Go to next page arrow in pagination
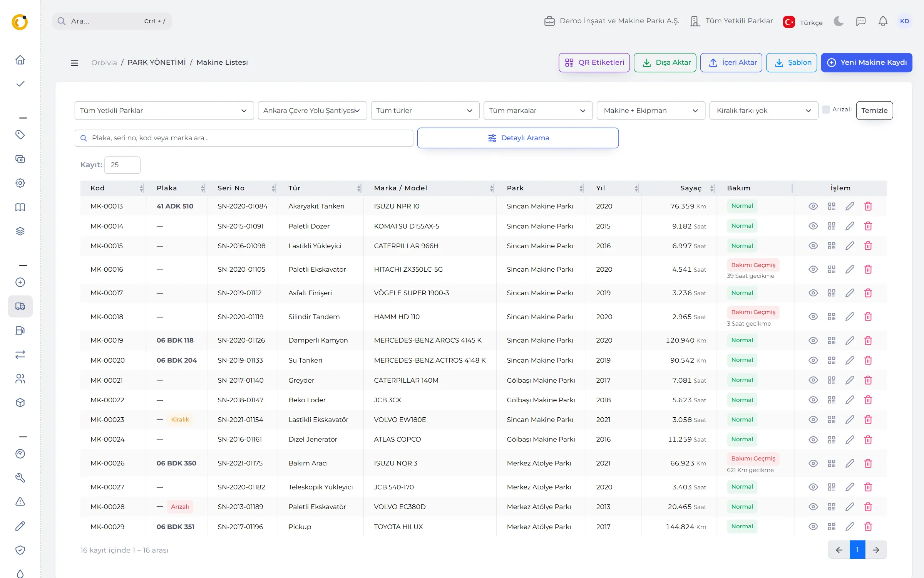Image resolution: width=924 pixels, height=578 pixels. click(x=876, y=550)
